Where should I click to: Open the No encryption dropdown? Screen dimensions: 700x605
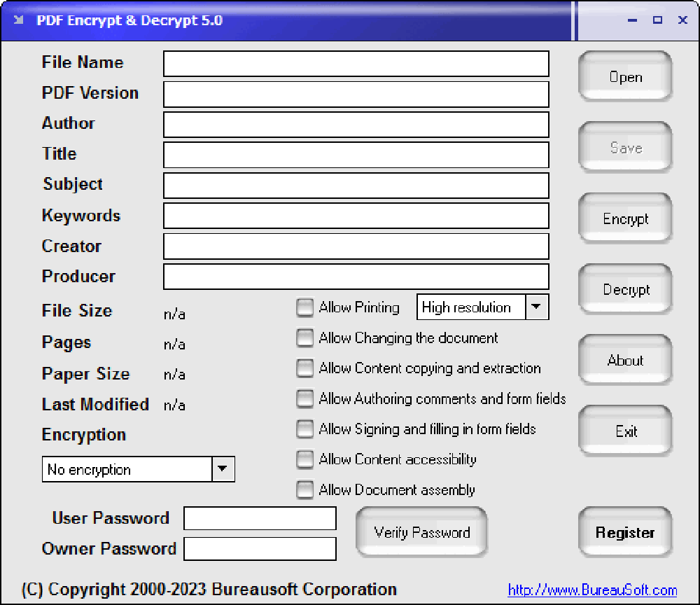point(223,469)
